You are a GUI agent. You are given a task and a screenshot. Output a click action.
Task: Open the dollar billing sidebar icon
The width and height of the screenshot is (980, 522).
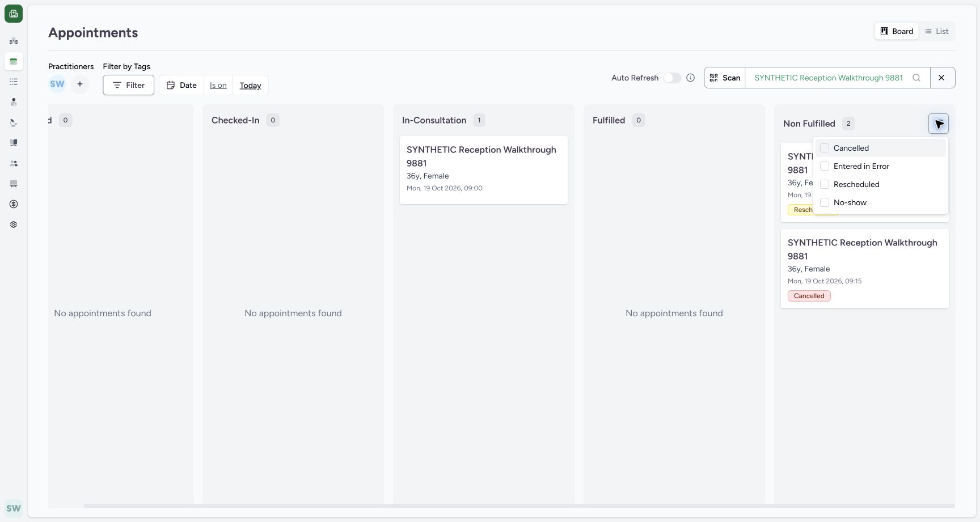[14, 204]
